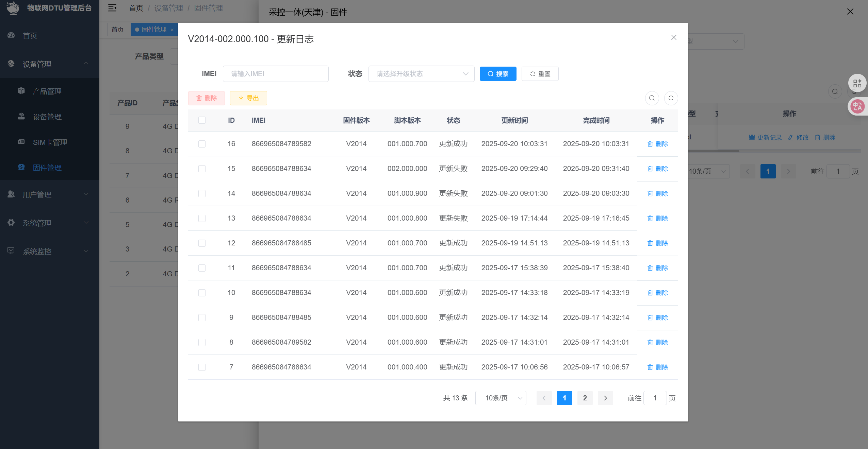Open the background drawer 10条/页 dropdown
The width and height of the screenshot is (868, 449).
[708, 171]
